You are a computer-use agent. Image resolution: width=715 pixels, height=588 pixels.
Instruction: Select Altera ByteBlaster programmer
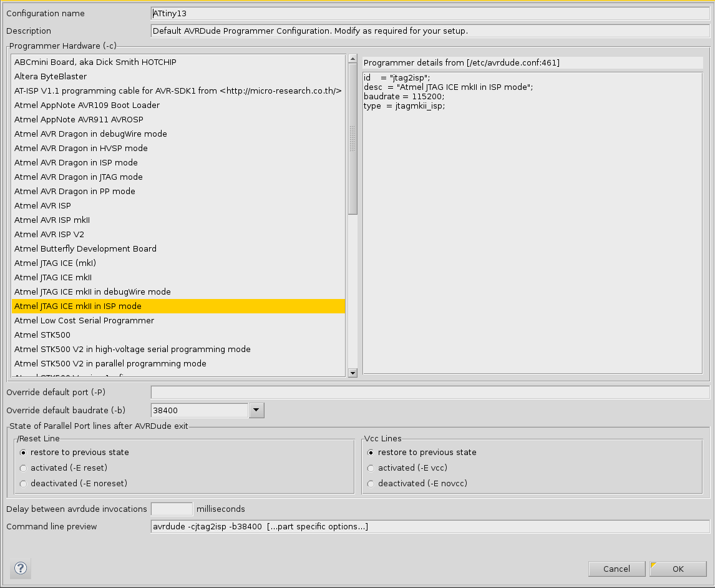coord(178,76)
